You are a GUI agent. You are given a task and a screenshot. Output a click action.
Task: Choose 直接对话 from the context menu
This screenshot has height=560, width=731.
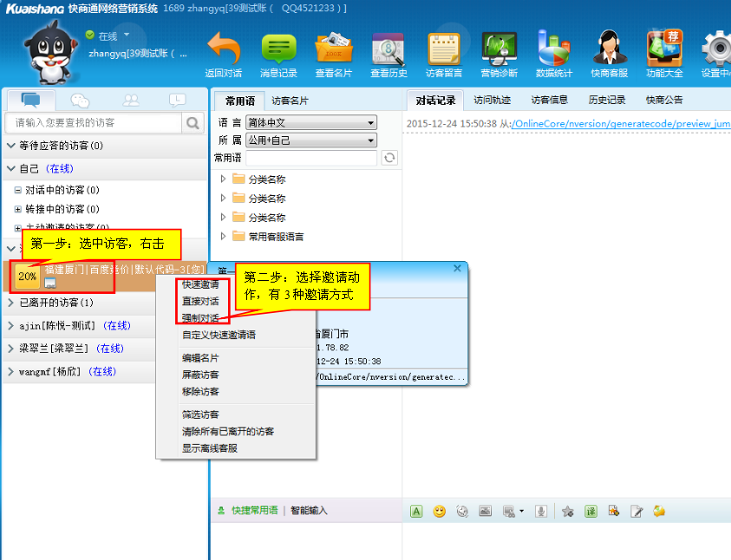tap(200, 302)
